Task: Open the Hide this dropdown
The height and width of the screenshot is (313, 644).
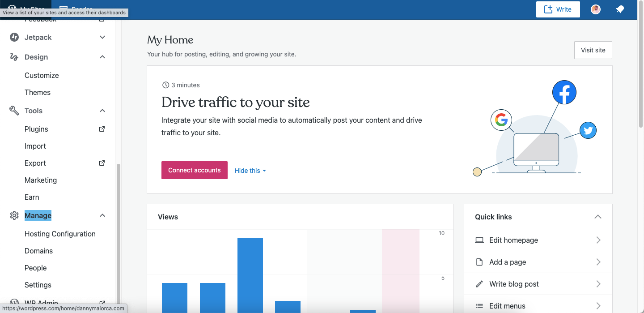Action: pyautogui.click(x=250, y=171)
